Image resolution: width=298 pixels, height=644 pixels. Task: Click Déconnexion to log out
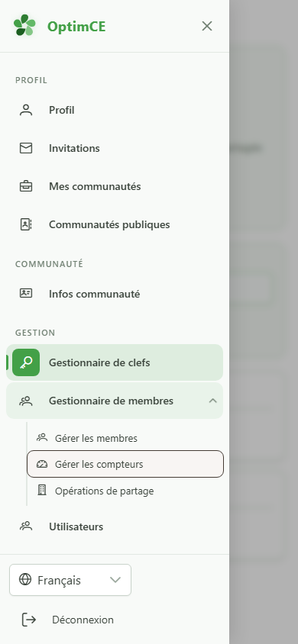pyautogui.click(x=83, y=620)
